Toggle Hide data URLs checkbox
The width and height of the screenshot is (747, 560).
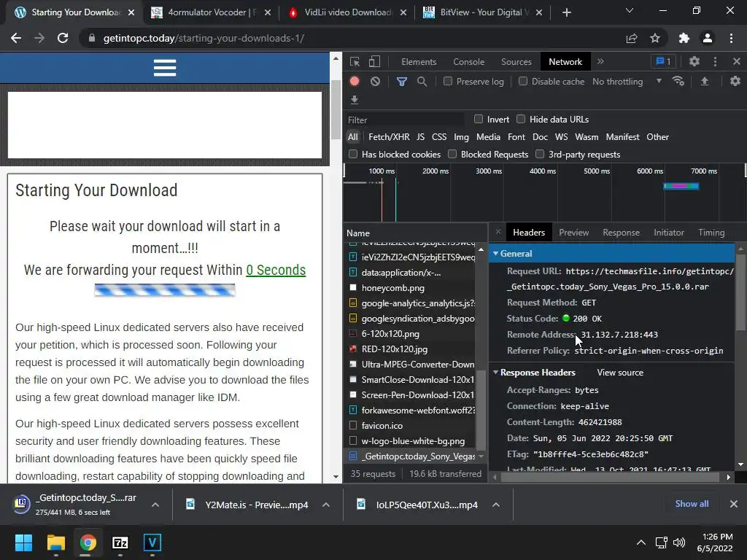coord(521,119)
